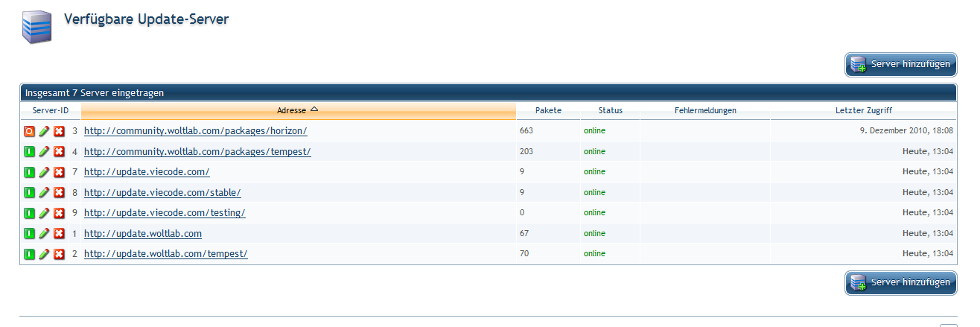Toggle sort arrow in Adresse header
Screen dimensions: 980x327
[x=314, y=109]
